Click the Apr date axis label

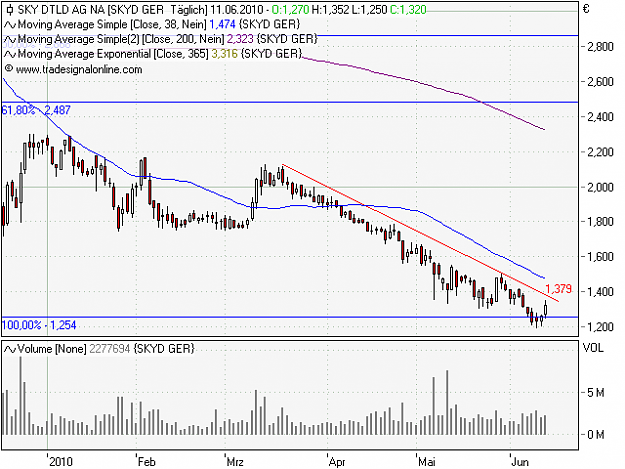[337, 462]
